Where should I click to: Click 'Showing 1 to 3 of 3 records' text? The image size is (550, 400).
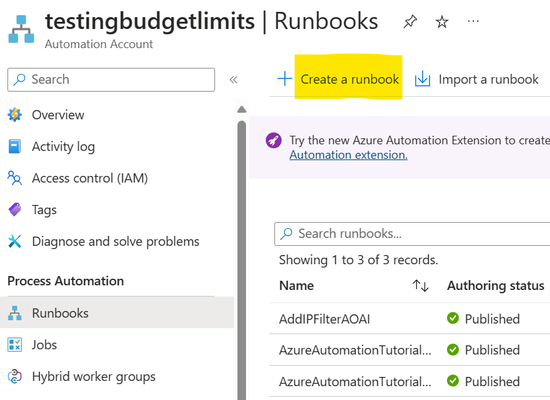[x=358, y=260]
